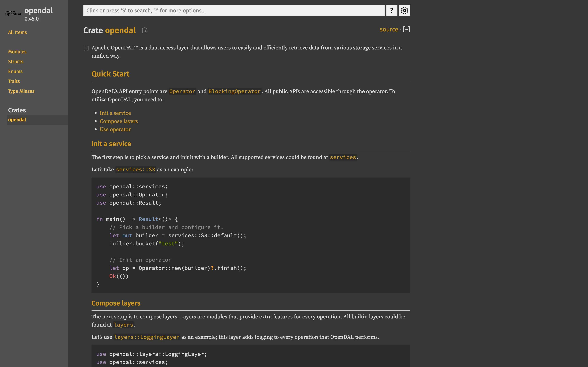
Task: Expand the Crates sidebar section
Action: (x=17, y=110)
